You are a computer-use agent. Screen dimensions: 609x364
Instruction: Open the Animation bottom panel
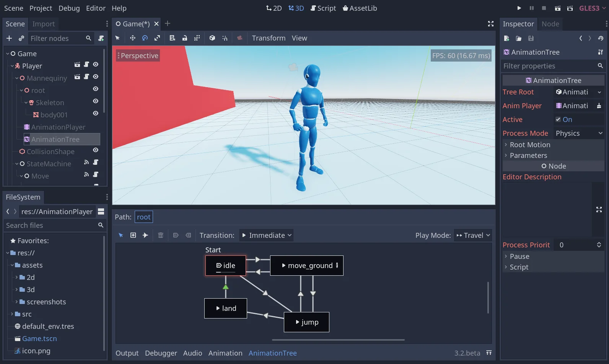225,353
